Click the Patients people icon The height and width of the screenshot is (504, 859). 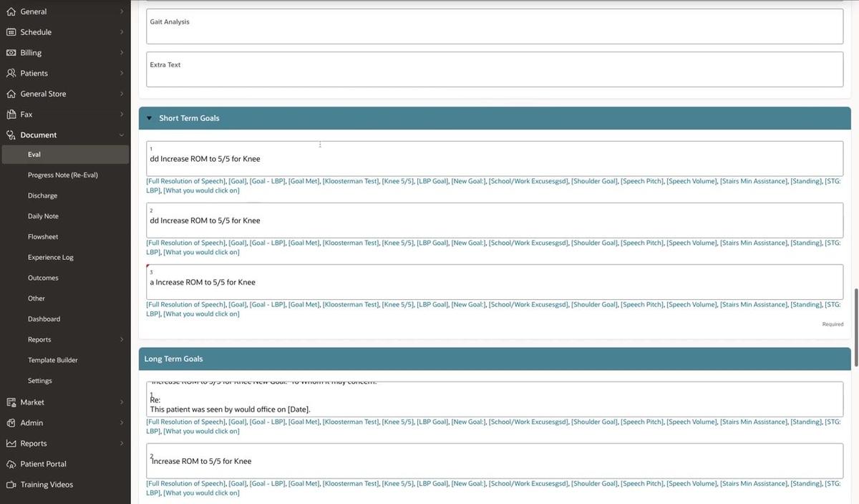(x=11, y=73)
